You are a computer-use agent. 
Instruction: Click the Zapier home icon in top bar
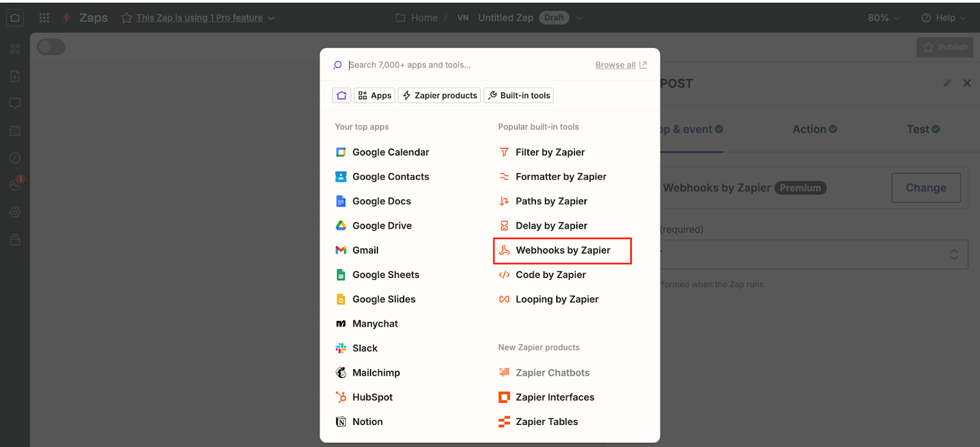coord(15,18)
